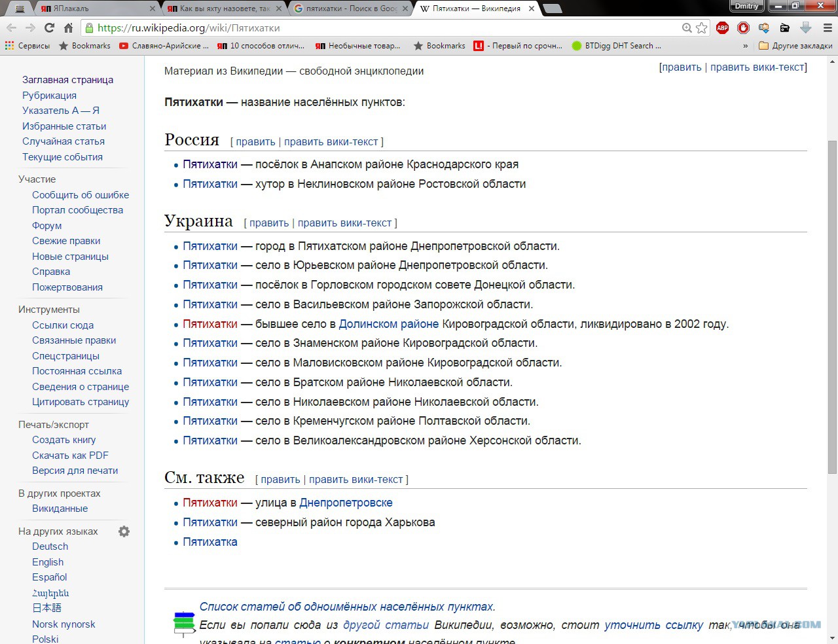Edit Украина section via править вики-текст

click(x=345, y=223)
